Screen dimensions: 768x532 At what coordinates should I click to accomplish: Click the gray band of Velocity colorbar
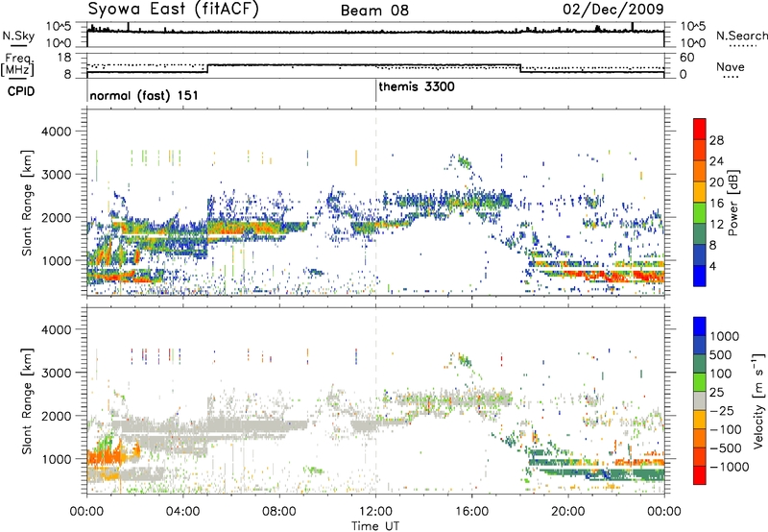point(700,400)
